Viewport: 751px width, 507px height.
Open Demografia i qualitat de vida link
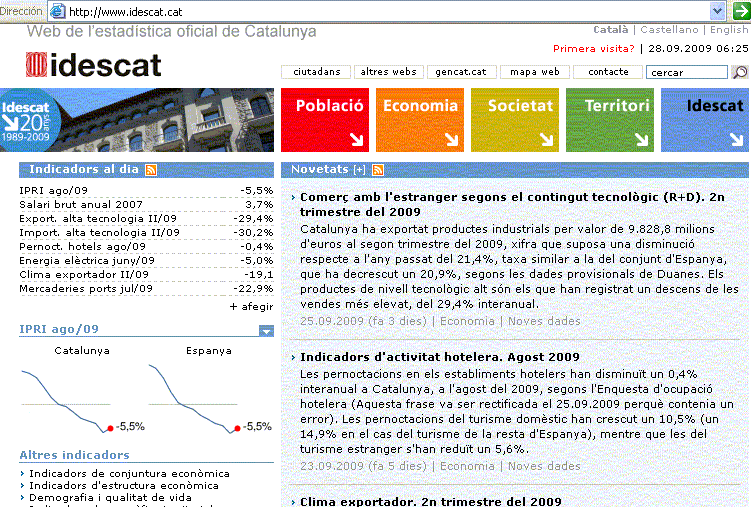tap(110, 497)
